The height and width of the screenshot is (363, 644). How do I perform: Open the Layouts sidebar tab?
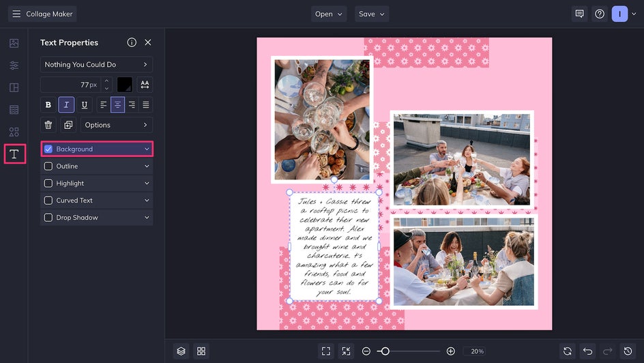pyautogui.click(x=14, y=87)
